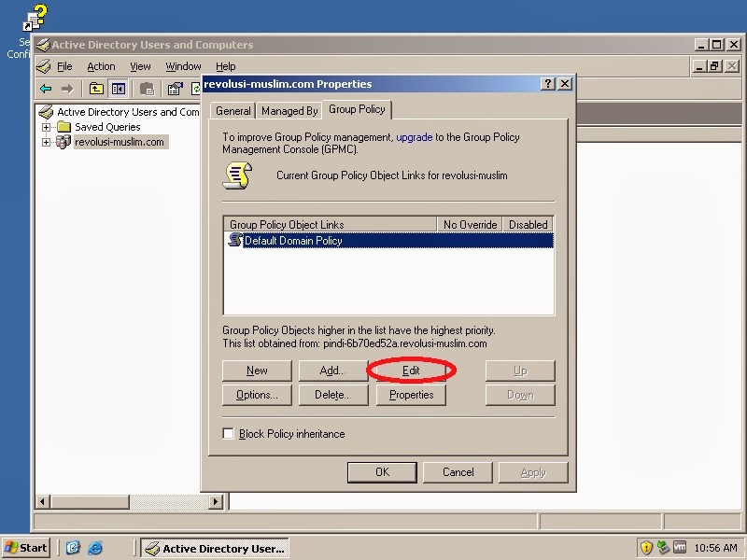The image size is (747, 560).
Task: Click the dialog's question mark help button
Action: point(548,84)
